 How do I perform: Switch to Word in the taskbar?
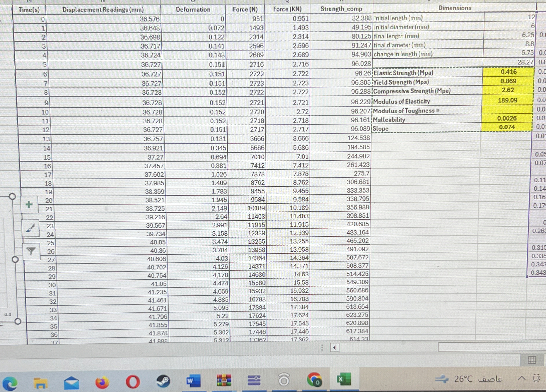194,381
